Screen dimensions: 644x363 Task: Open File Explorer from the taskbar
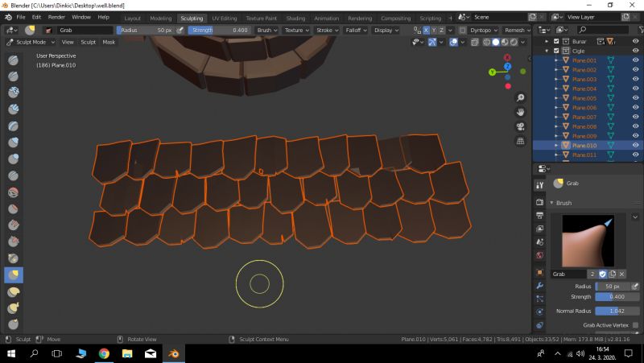coord(127,353)
